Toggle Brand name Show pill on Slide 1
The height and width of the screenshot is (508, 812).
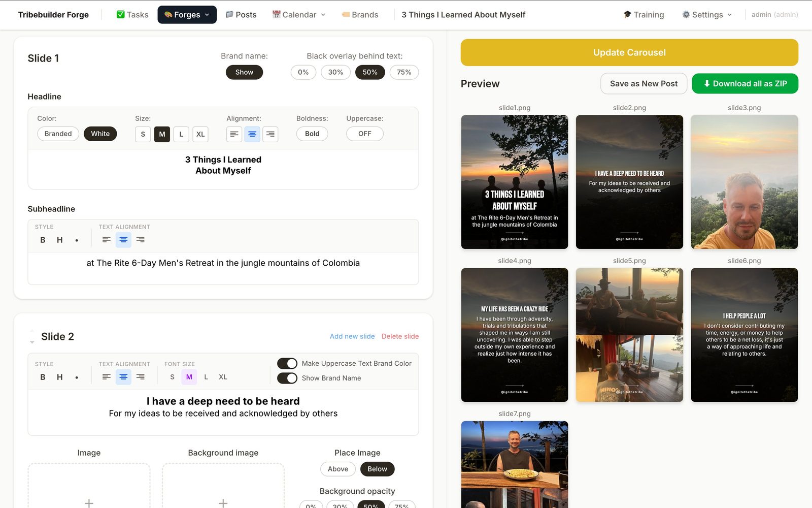click(x=244, y=72)
